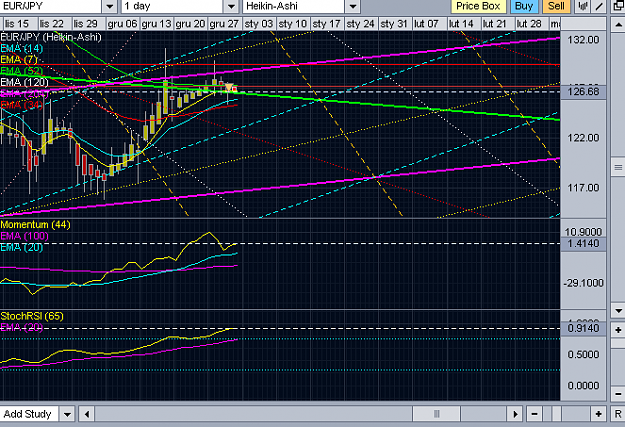625x427 pixels.
Task: Click the sty 03 date header
Action: tap(258, 24)
